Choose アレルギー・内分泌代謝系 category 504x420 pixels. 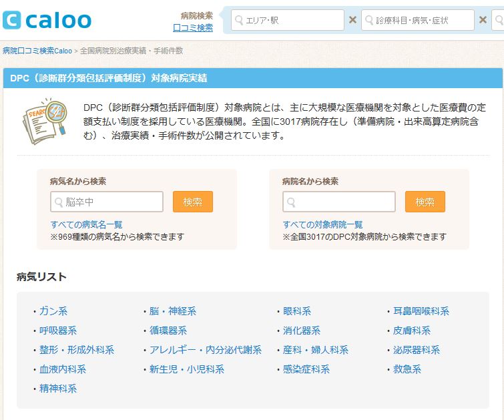click(206, 350)
